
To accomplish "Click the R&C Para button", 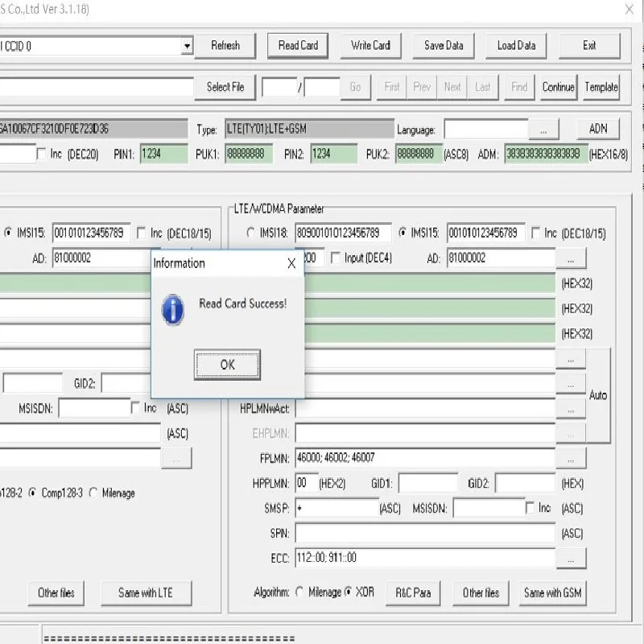I will point(413,593).
